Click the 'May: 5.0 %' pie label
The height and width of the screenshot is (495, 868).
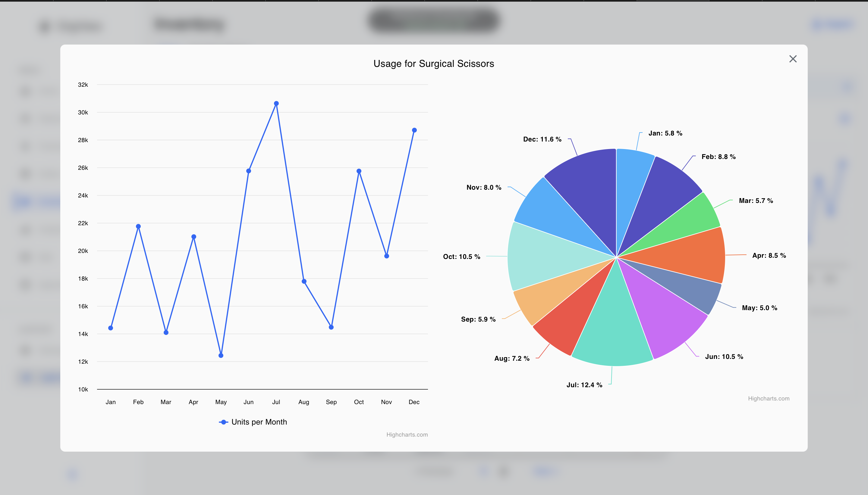point(759,308)
